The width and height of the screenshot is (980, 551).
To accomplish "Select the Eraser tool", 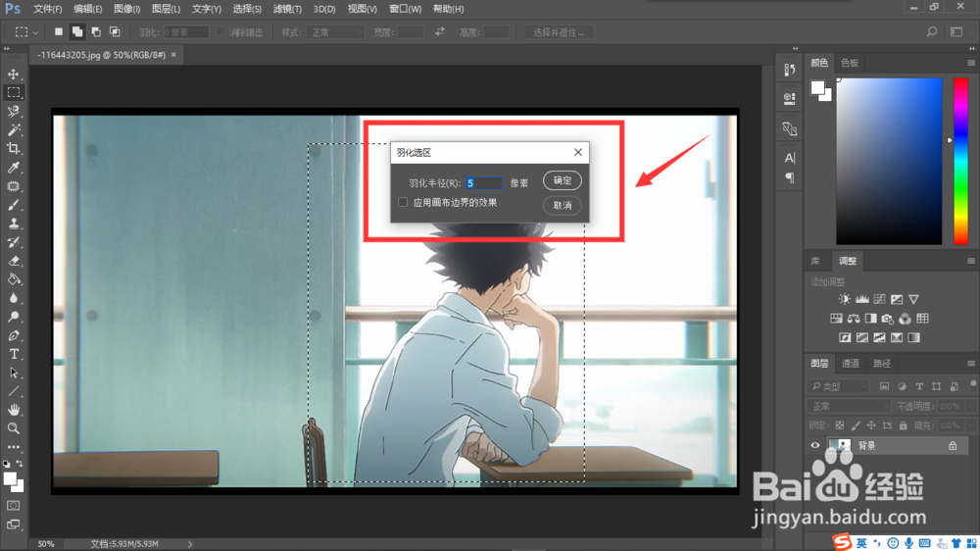I will point(13,261).
